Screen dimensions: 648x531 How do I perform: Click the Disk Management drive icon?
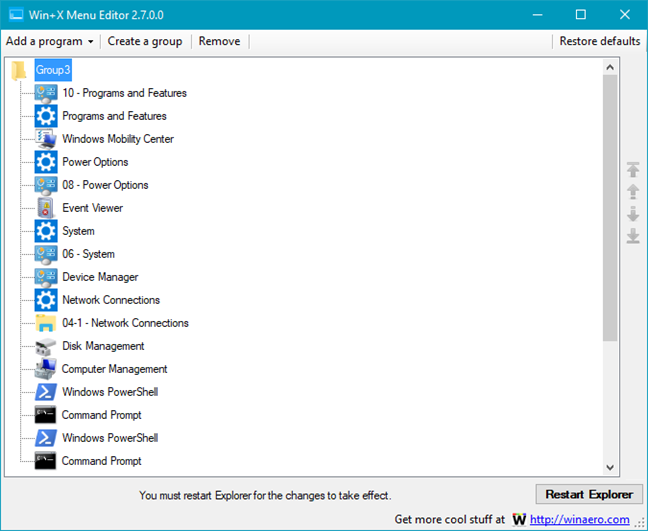coord(46,346)
